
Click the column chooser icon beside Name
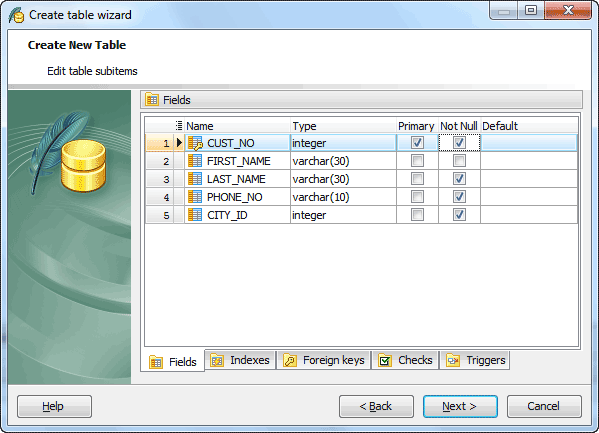point(178,125)
